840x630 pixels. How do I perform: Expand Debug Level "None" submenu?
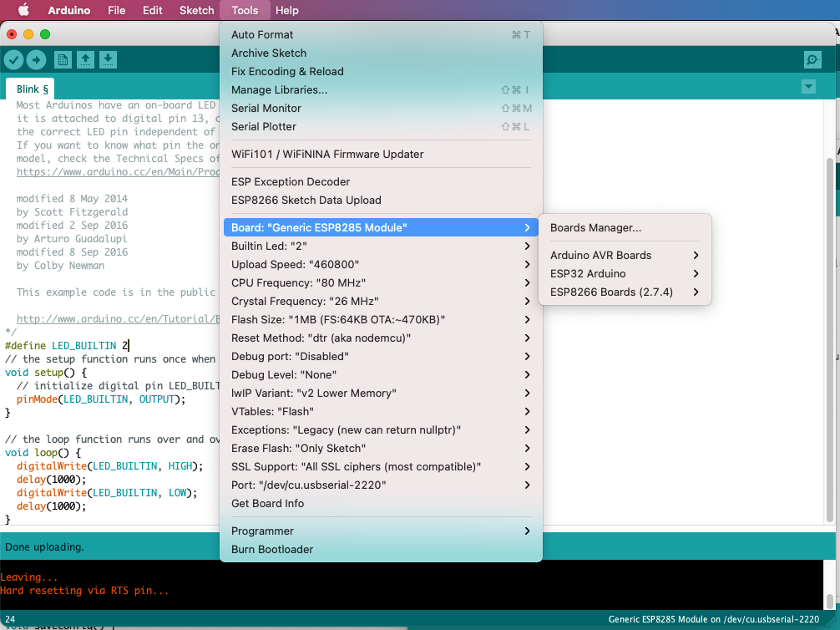[381, 375]
